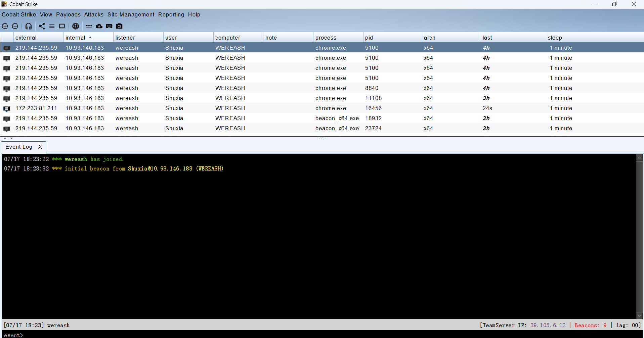Click the Disconnect from team server minus icon

[15, 26]
